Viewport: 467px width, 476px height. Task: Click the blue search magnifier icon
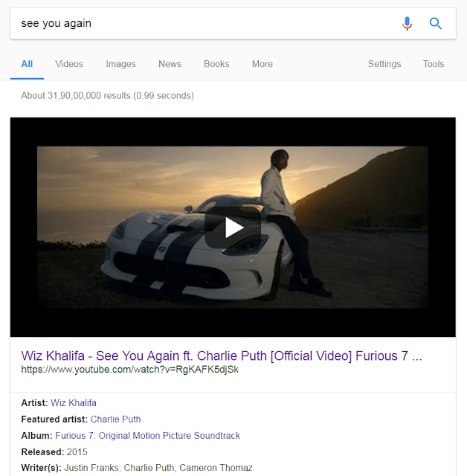pos(435,23)
